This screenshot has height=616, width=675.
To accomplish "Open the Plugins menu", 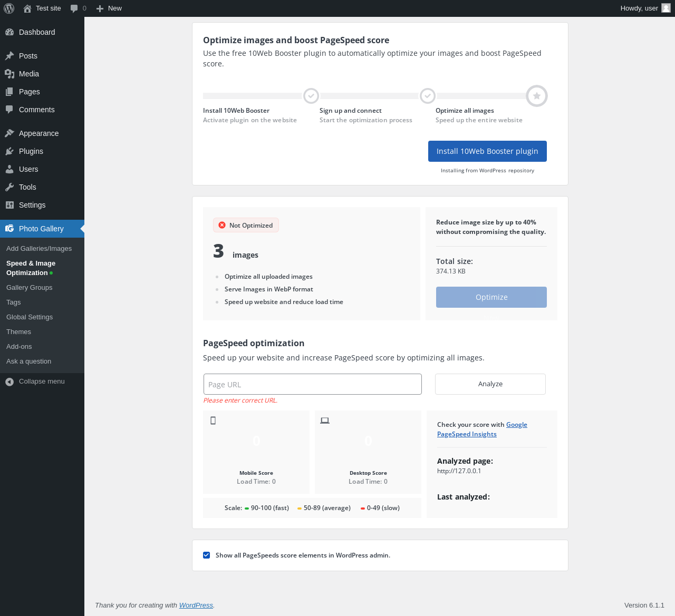I will click(x=42, y=151).
